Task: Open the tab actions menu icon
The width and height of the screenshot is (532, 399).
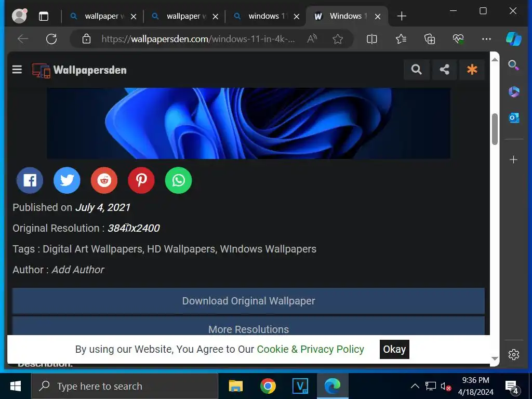Action: (x=44, y=16)
